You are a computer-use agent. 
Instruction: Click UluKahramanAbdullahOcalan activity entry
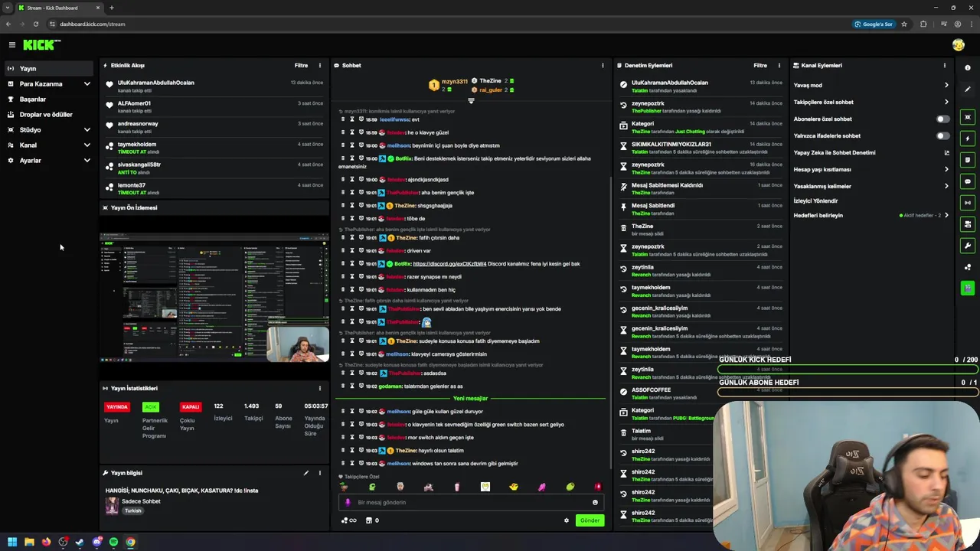pos(214,86)
